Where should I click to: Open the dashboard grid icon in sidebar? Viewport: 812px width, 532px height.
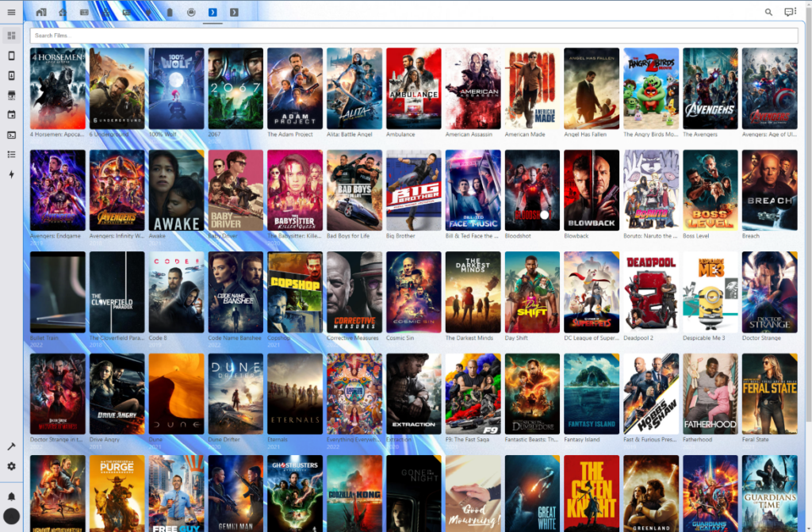[11, 36]
